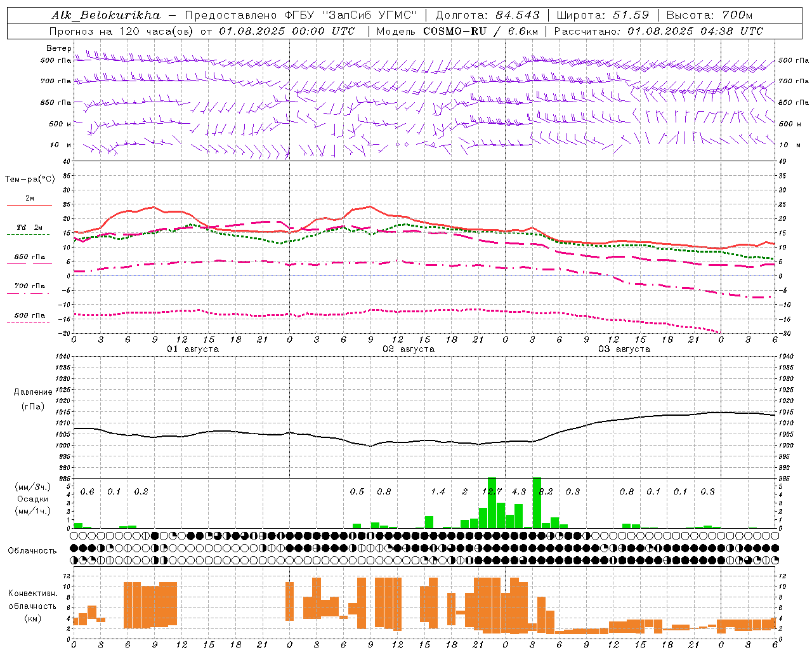
Task: Select the Тем-ра(°C) temperature panel label
Action: click(x=30, y=180)
